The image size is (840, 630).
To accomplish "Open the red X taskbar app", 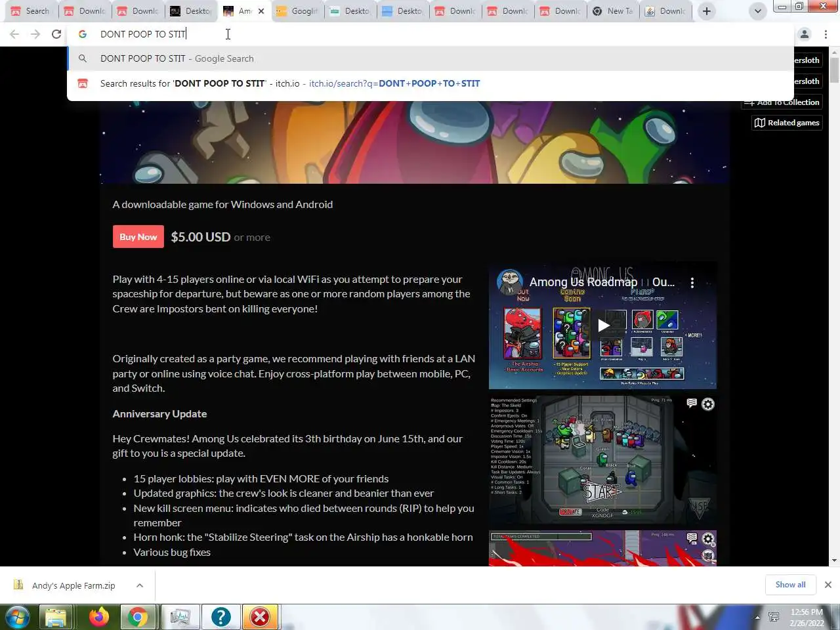I will [260, 617].
